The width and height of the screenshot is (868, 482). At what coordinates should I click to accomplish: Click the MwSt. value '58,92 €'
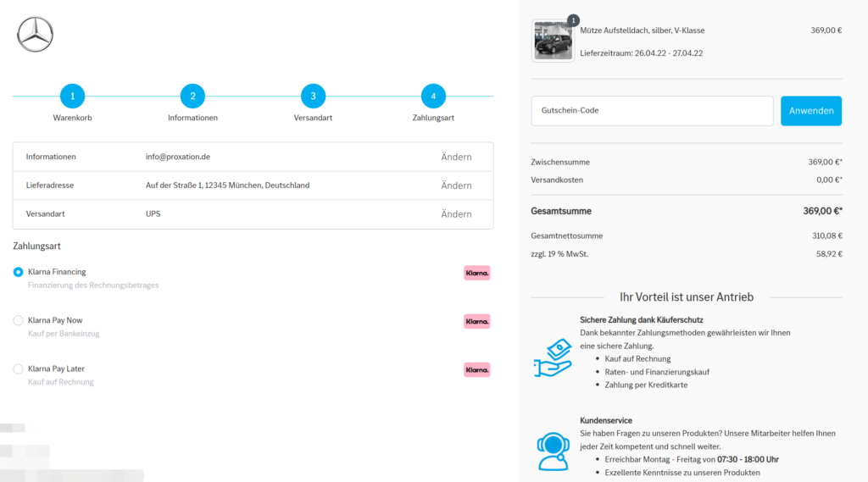click(x=829, y=254)
